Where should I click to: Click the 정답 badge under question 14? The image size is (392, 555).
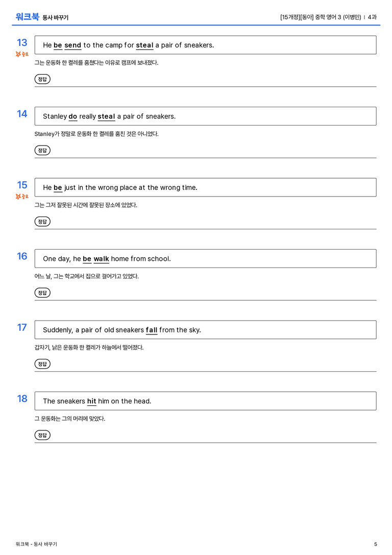click(42, 150)
